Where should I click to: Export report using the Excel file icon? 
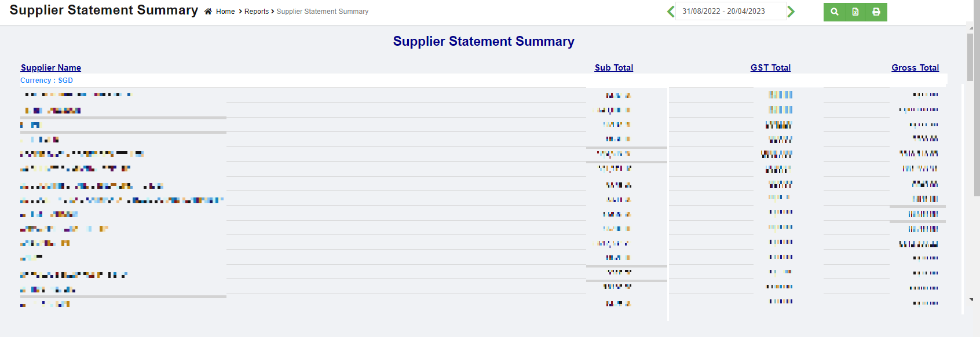point(855,12)
